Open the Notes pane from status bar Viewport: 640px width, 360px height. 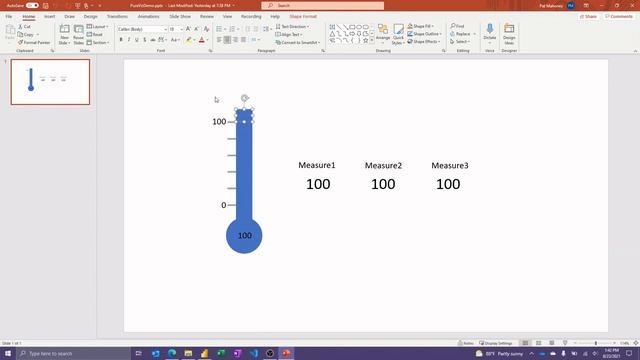tap(466, 343)
